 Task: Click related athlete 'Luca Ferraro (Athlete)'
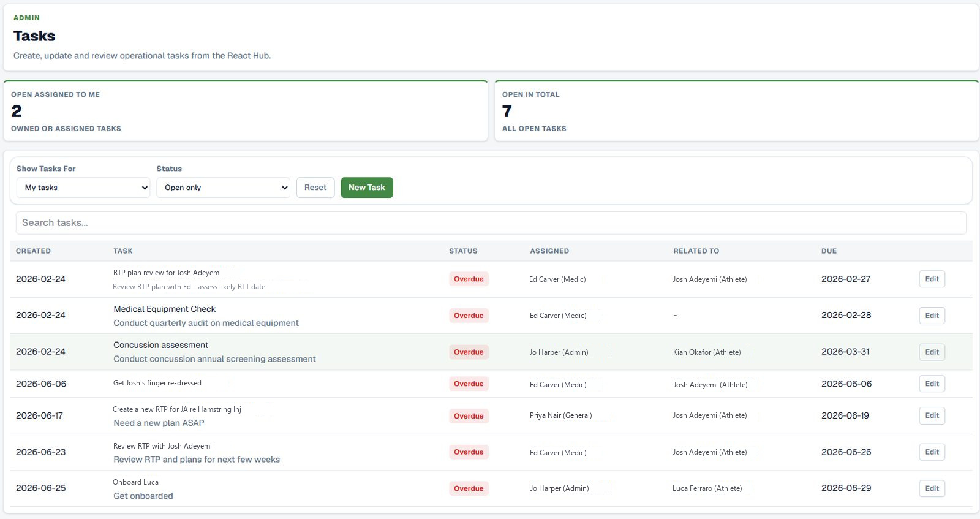[707, 488]
